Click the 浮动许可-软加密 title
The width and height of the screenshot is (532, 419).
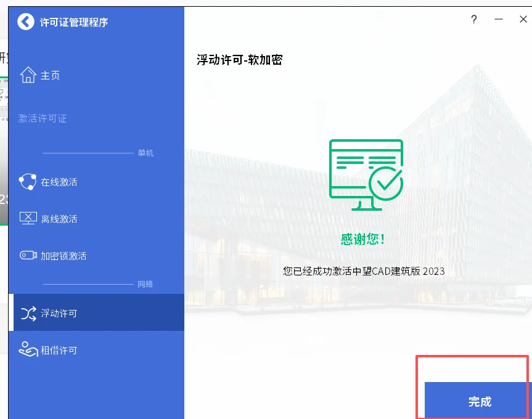[240, 60]
